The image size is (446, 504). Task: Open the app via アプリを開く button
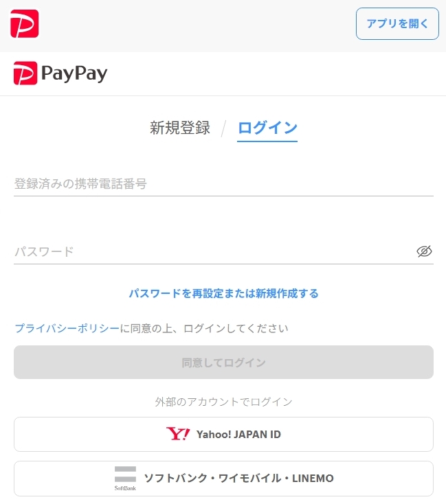[x=397, y=24]
